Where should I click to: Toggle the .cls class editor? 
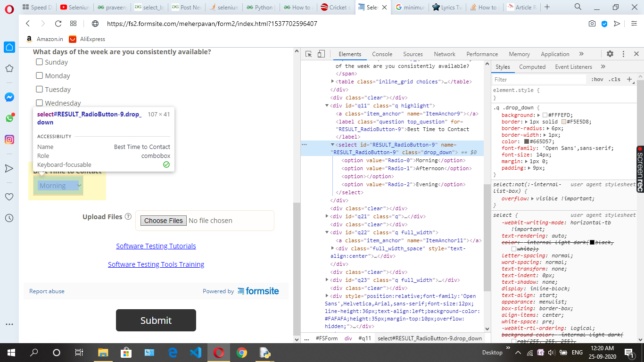(x=614, y=80)
